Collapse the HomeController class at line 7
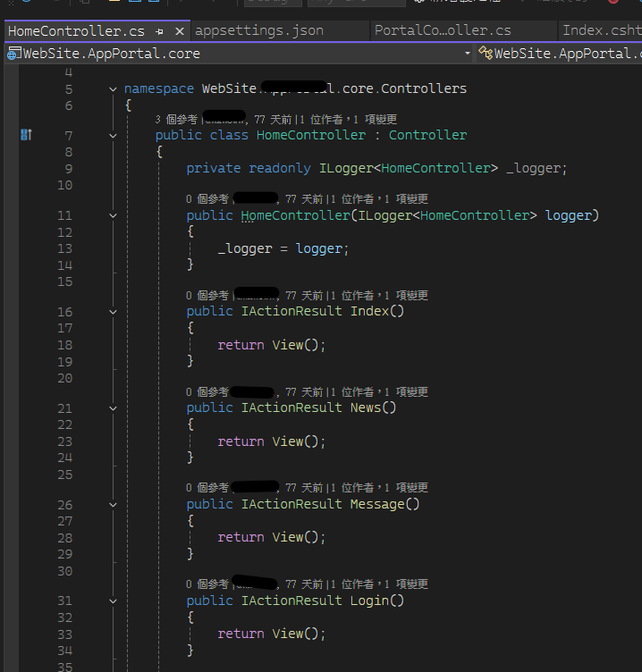The height and width of the screenshot is (672, 642). pos(113,136)
